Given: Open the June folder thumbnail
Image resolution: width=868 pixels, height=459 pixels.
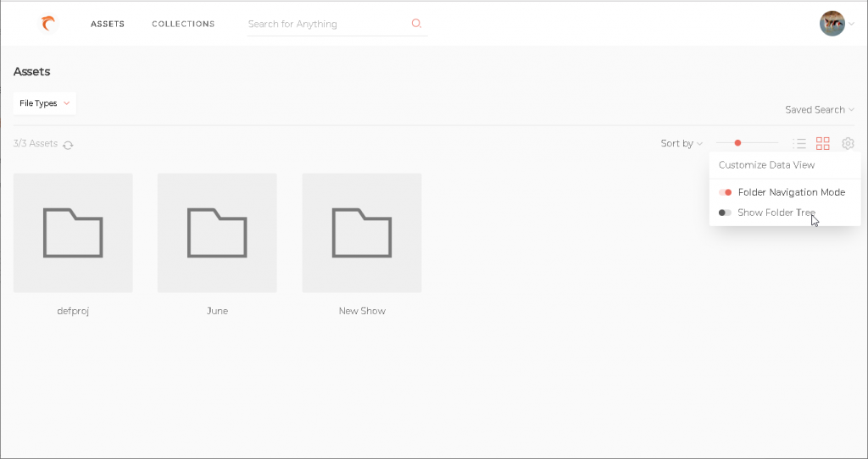Looking at the screenshot, I should (x=217, y=233).
